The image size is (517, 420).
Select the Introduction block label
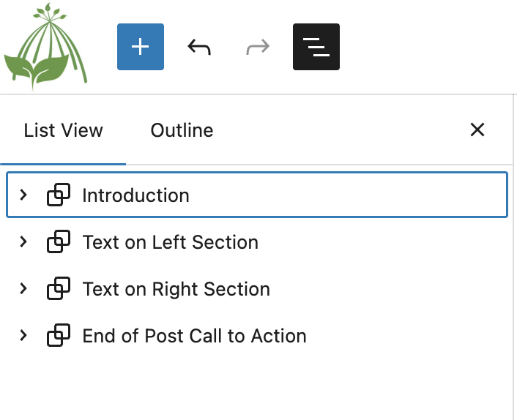tap(135, 195)
